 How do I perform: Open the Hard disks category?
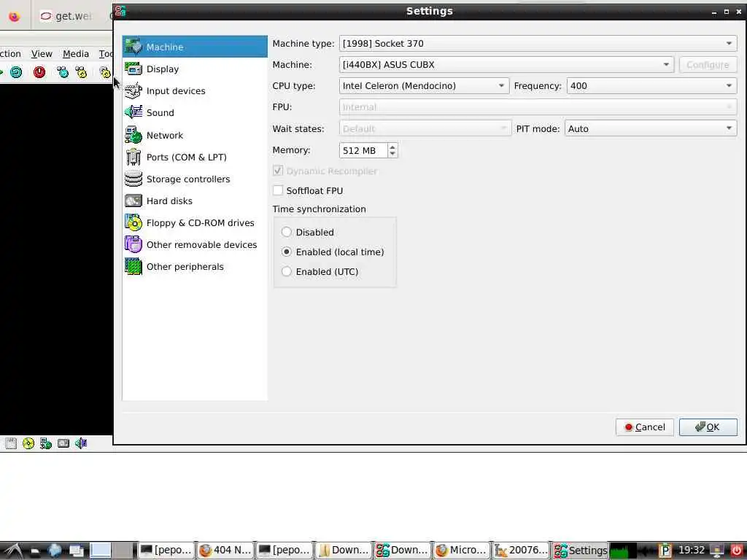coord(195,201)
